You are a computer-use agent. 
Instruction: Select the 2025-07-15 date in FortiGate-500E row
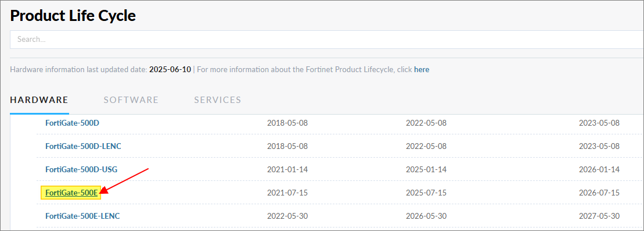(x=426, y=193)
